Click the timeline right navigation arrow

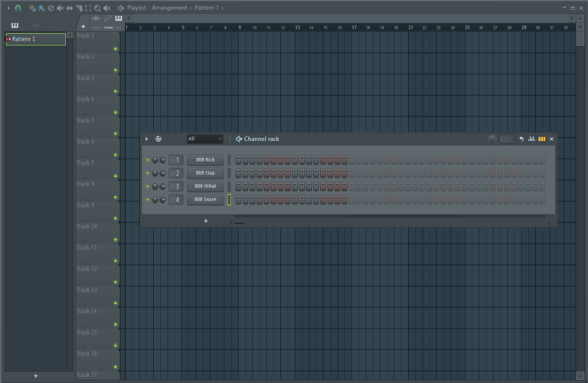[x=571, y=18]
